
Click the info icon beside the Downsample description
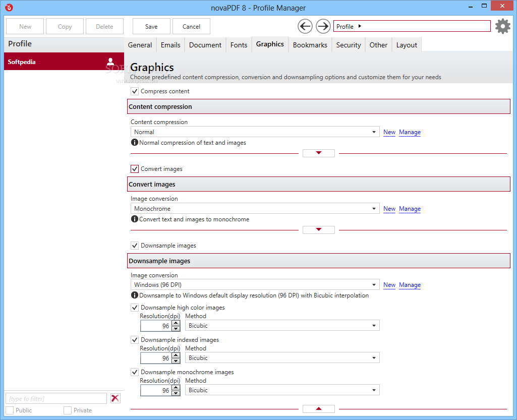click(135, 295)
